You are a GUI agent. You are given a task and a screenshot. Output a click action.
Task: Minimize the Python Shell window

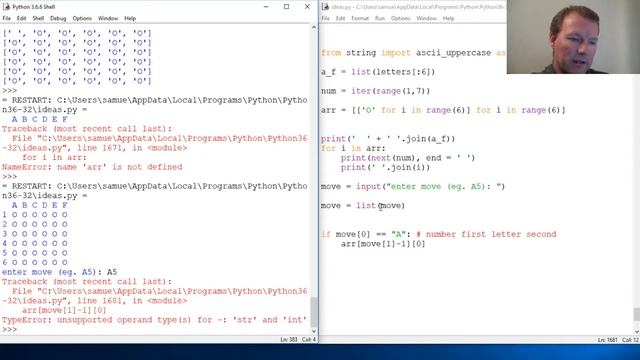click(266, 7)
